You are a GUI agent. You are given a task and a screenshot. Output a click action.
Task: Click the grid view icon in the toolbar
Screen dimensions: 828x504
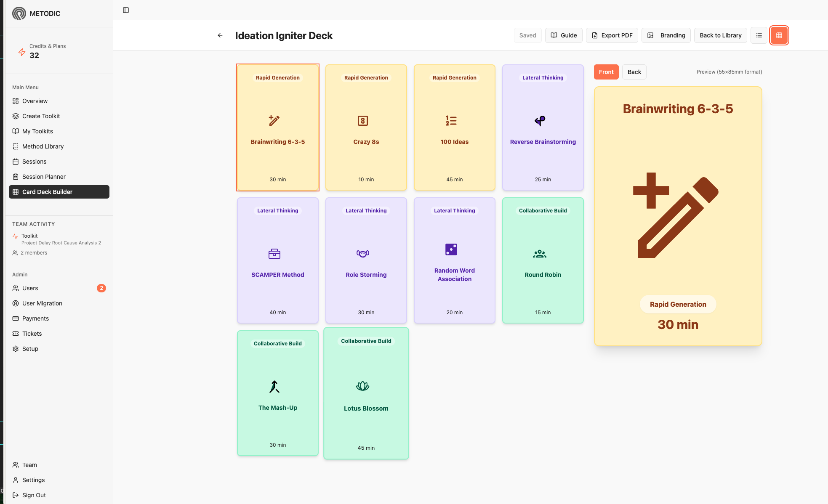coord(779,35)
